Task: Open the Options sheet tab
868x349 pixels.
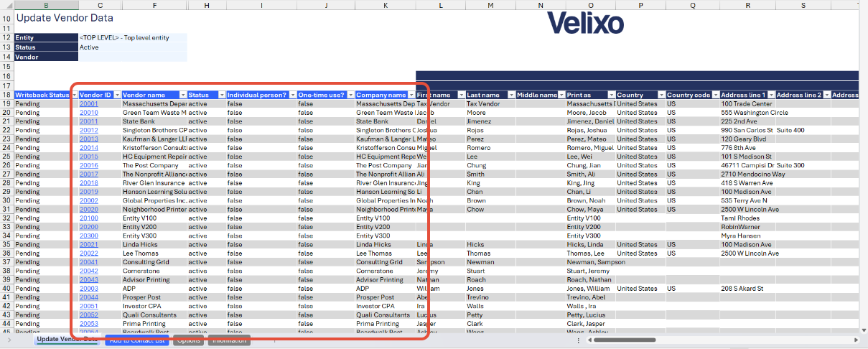Action: coord(188,340)
